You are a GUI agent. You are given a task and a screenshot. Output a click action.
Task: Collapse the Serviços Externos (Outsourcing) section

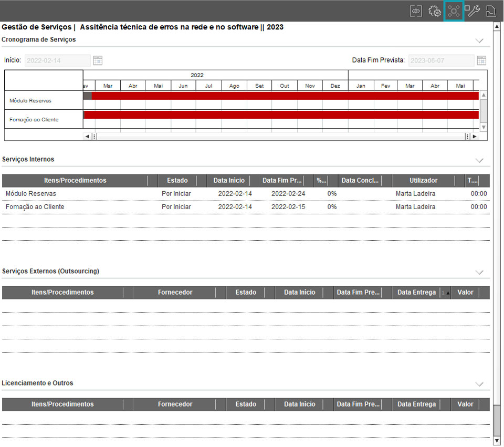[x=479, y=272]
